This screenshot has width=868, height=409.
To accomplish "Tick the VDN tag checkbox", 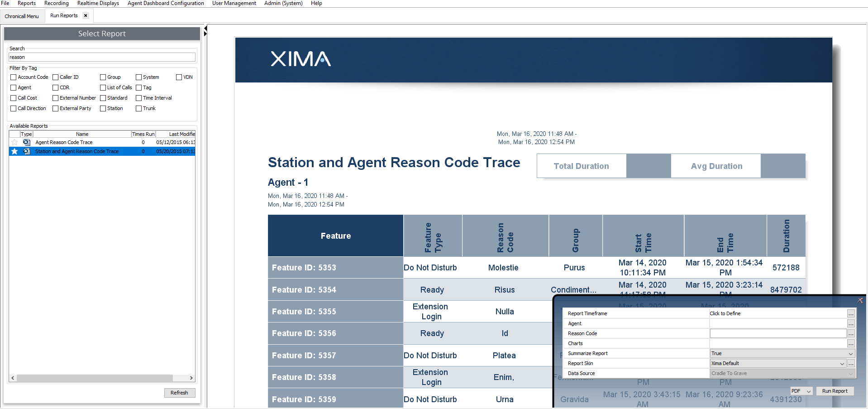I will pyautogui.click(x=179, y=77).
